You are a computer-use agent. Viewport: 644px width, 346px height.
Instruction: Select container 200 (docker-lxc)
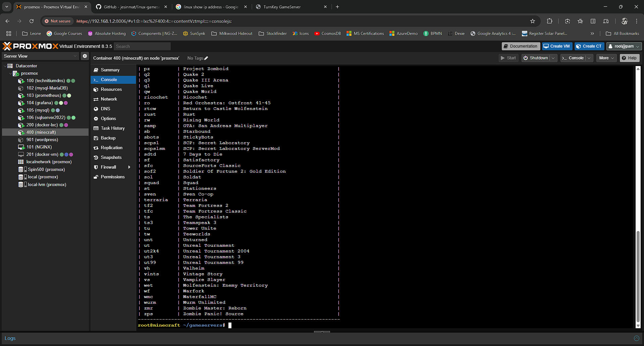[42, 125]
